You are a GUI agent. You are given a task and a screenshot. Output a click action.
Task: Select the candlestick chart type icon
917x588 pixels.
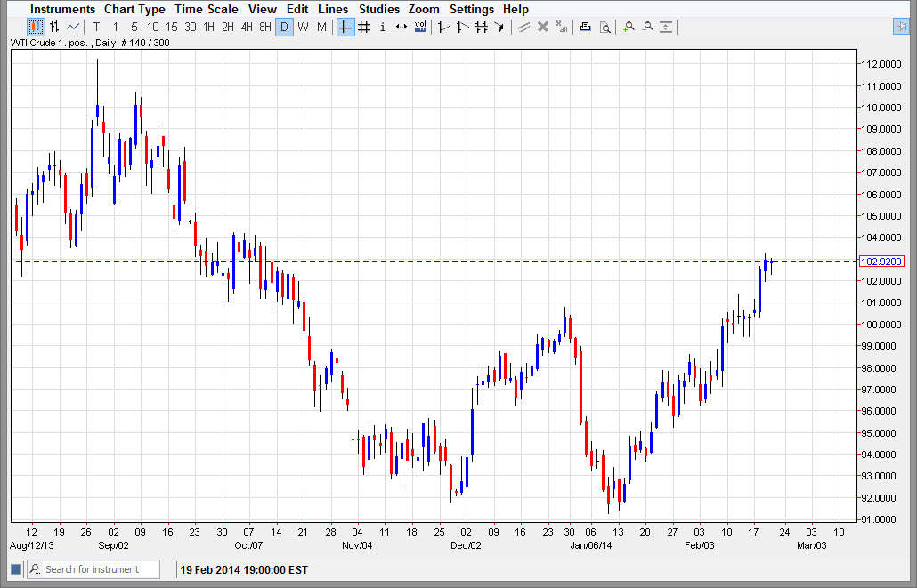point(36,27)
